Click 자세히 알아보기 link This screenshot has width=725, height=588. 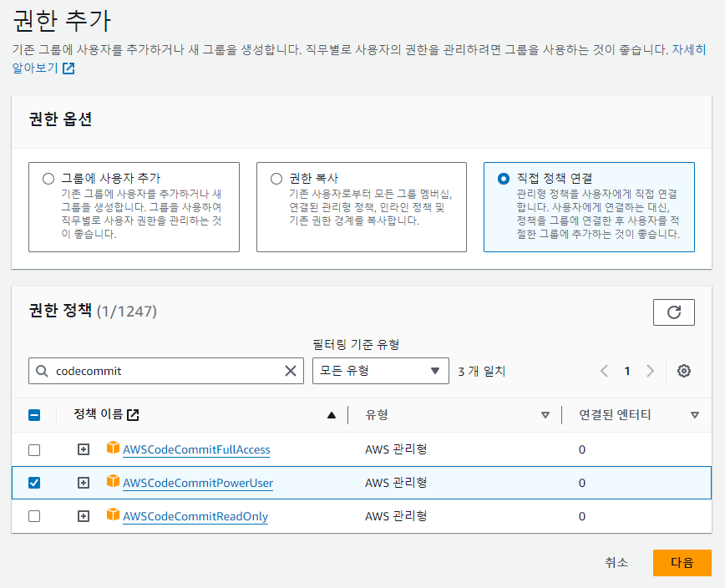click(x=688, y=49)
